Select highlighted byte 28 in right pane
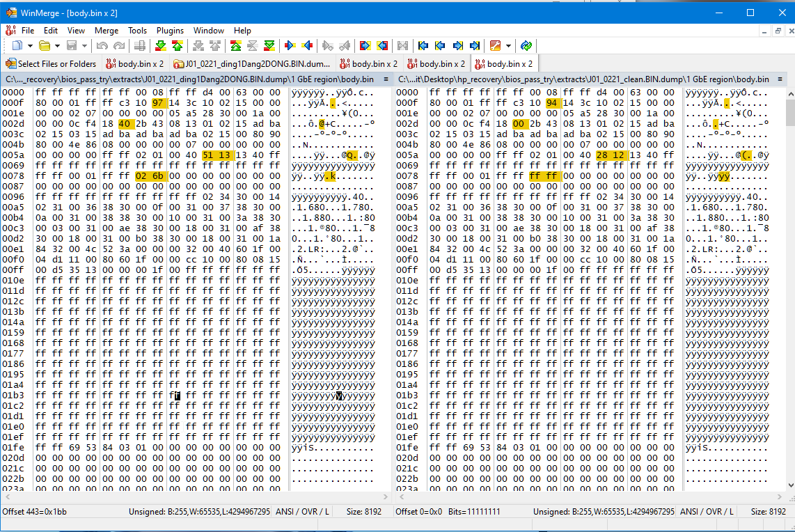The width and height of the screenshot is (795, 532). (x=602, y=155)
